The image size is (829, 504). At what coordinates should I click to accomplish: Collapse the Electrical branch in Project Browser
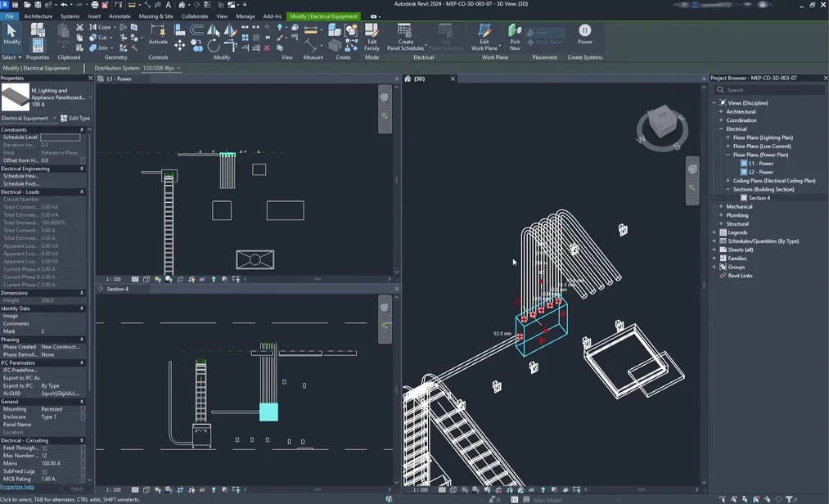(x=722, y=128)
